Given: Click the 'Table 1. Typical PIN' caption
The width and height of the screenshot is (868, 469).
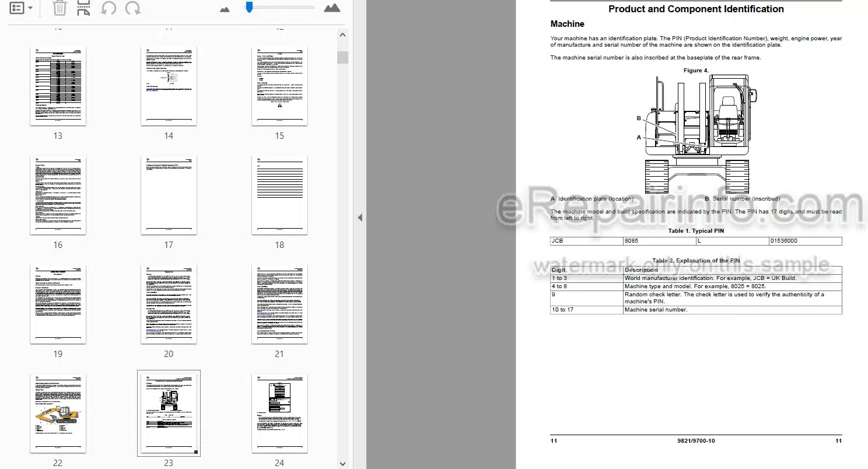Looking at the screenshot, I should (696, 231).
